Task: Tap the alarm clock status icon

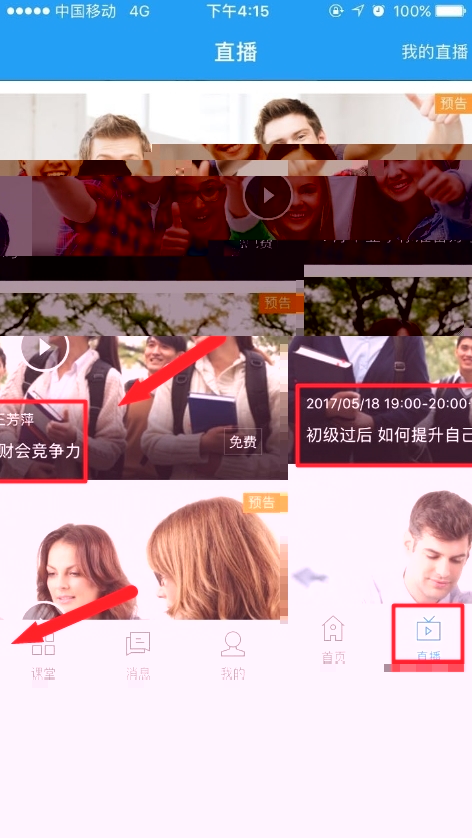Action: coord(378,11)
